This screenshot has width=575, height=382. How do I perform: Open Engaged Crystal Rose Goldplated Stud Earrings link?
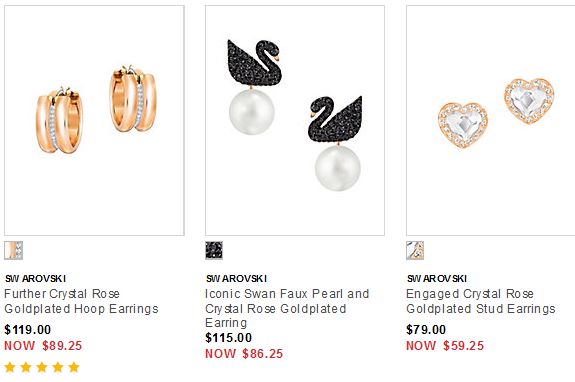(x=481, y=301)
